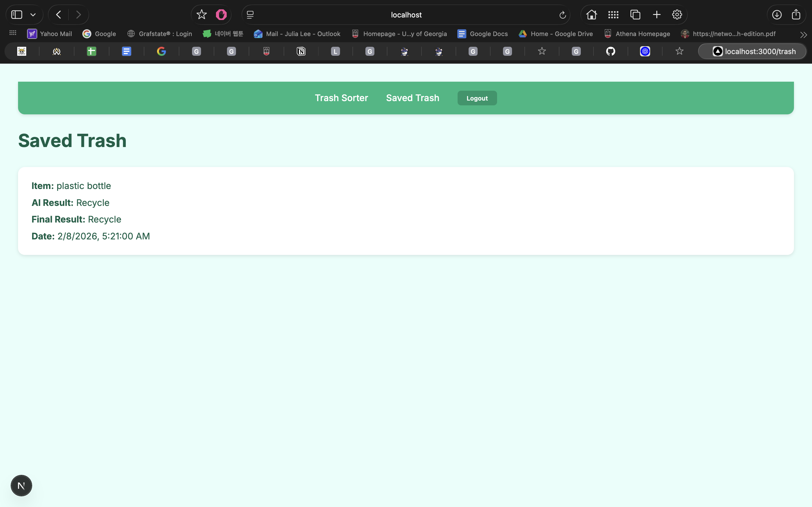Open the home page icon
812x507 pixels.
point(591,15)
